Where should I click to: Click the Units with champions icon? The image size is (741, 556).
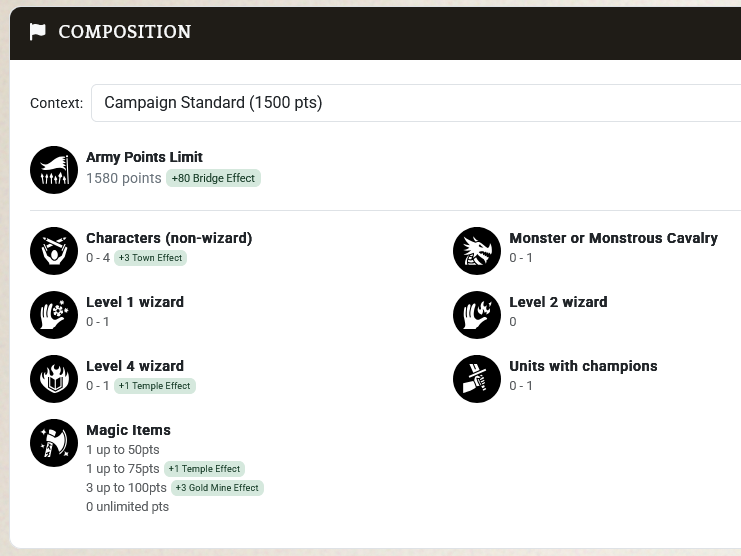point(477,379)
